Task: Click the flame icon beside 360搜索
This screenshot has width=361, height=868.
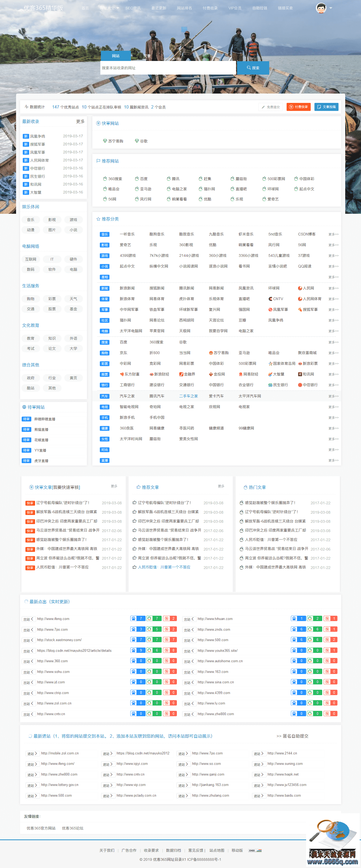Action: pos(105,179)
